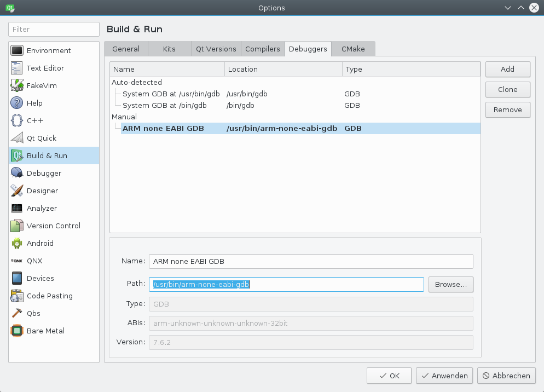Cancel with the Abbrechen button

[507, 376]
